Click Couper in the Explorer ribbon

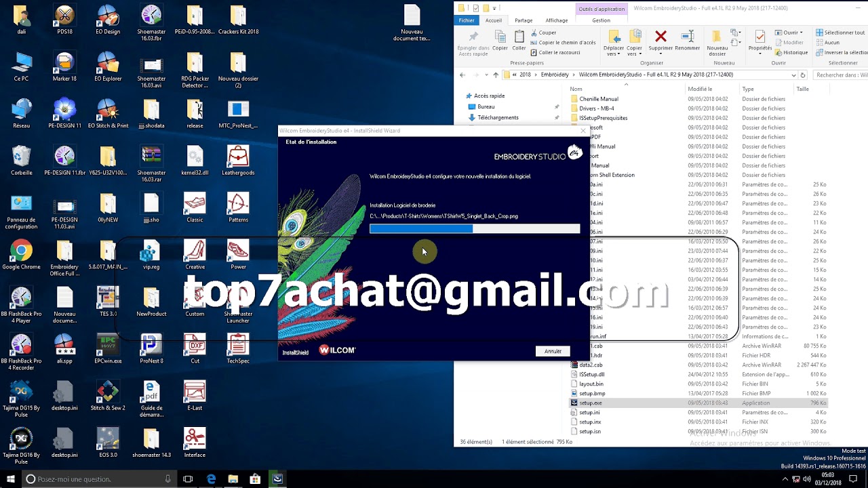pyautogui.click(x=543, y=33)
